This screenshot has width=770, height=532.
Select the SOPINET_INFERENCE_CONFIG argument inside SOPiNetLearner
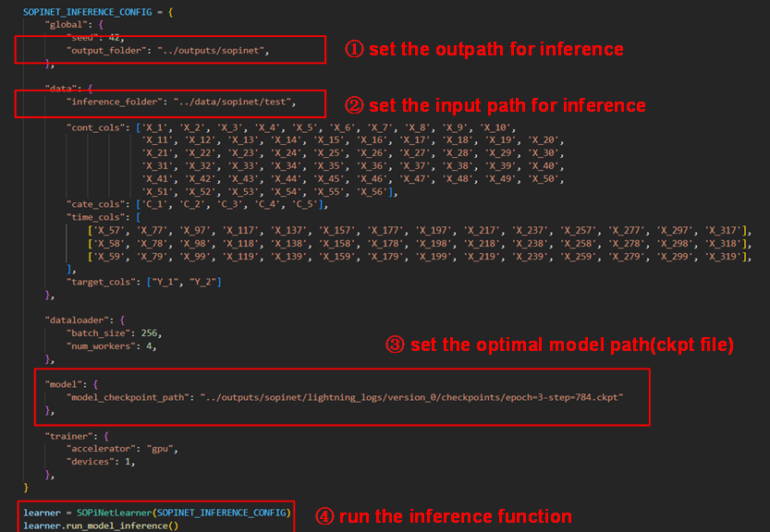coord(221,513)
